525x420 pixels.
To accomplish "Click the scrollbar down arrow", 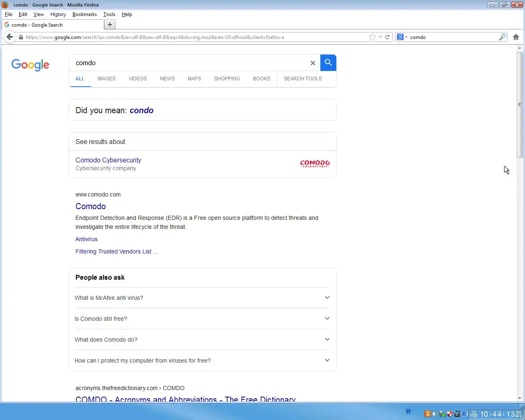I will click(x=520, y=398).
